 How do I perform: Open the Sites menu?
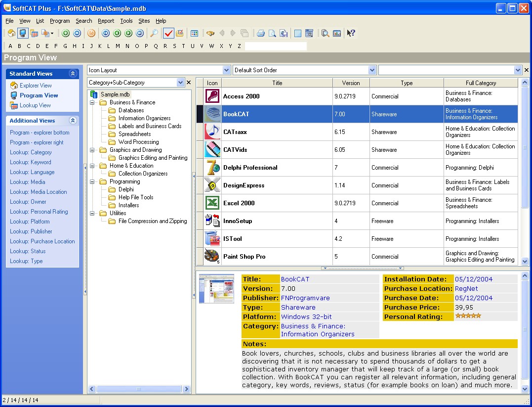click(144, 21)
